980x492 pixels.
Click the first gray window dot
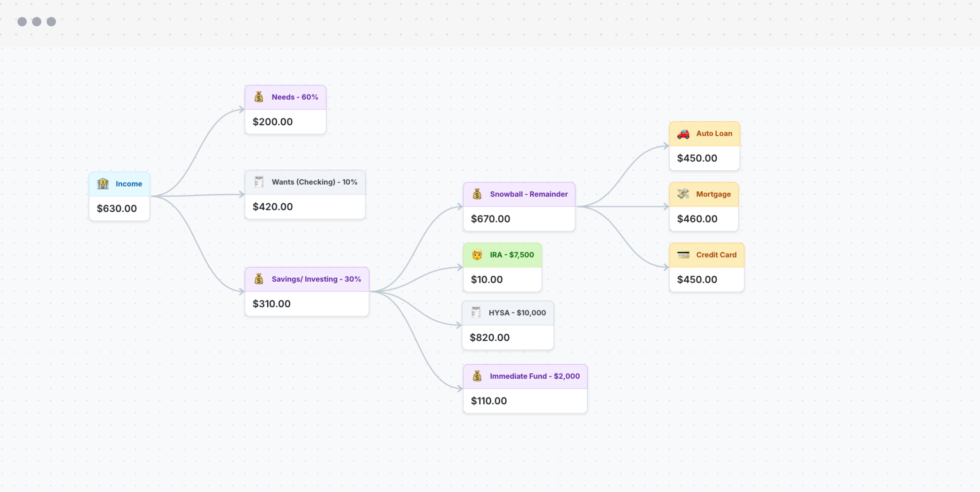(x=22, y=22)
